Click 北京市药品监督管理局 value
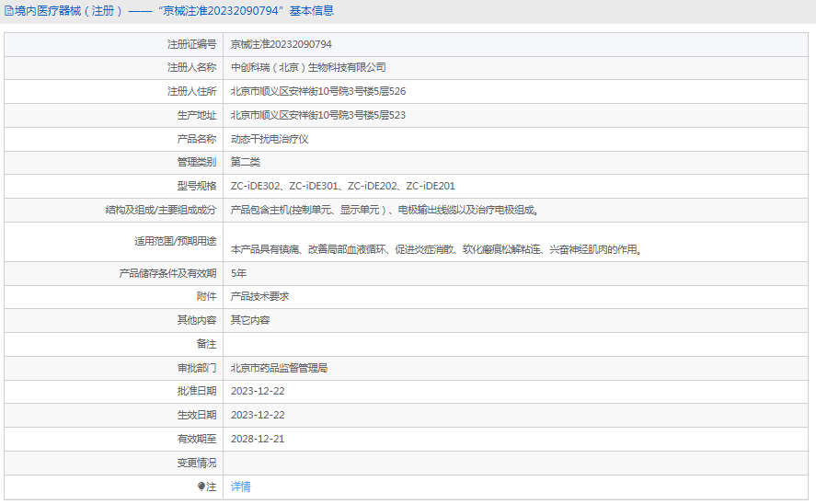Viewport: 816px width, 504px height. (x=279, y=368)
